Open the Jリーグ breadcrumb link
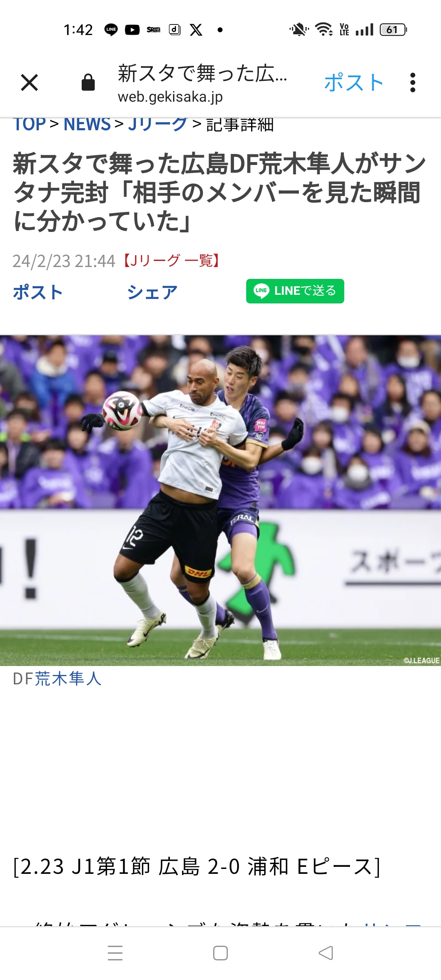 (158, 125)
